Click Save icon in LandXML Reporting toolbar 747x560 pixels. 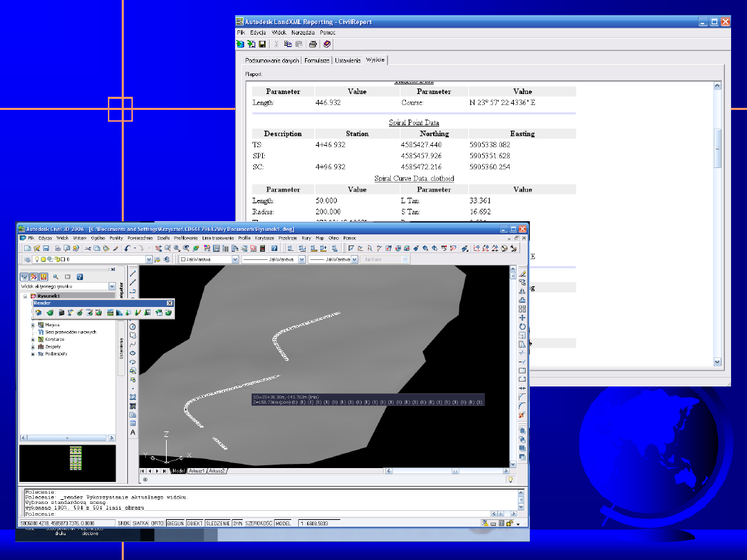point(262,44)
